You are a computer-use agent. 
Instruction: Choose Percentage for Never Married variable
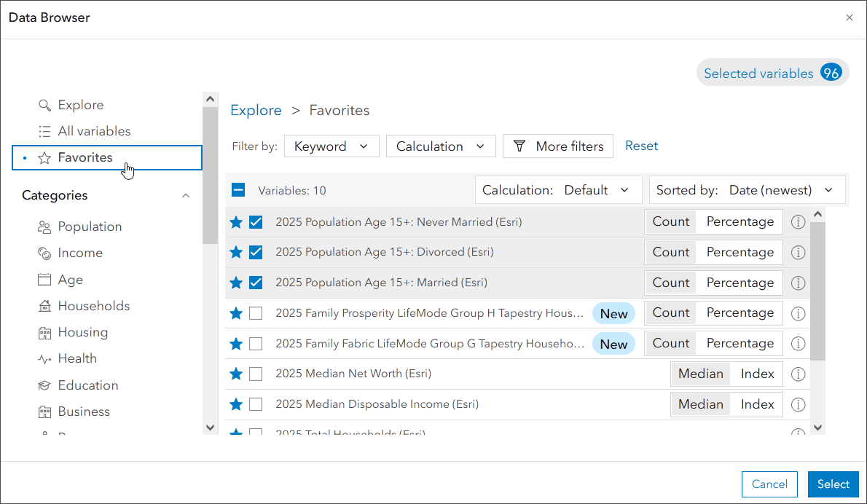pyautogui.click(x=739, y=221)
